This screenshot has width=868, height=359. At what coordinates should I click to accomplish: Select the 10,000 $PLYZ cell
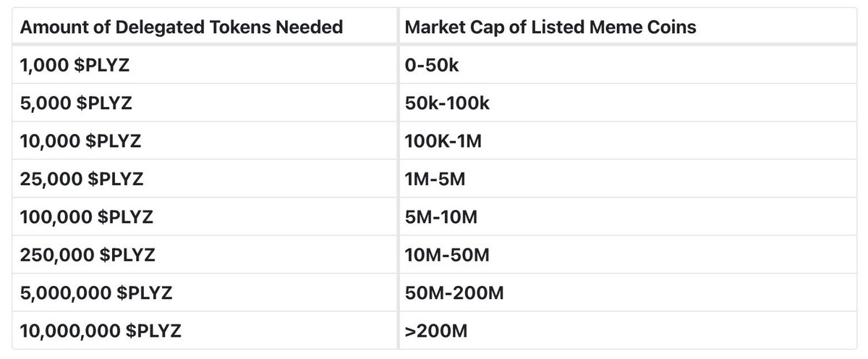point(205,141)
